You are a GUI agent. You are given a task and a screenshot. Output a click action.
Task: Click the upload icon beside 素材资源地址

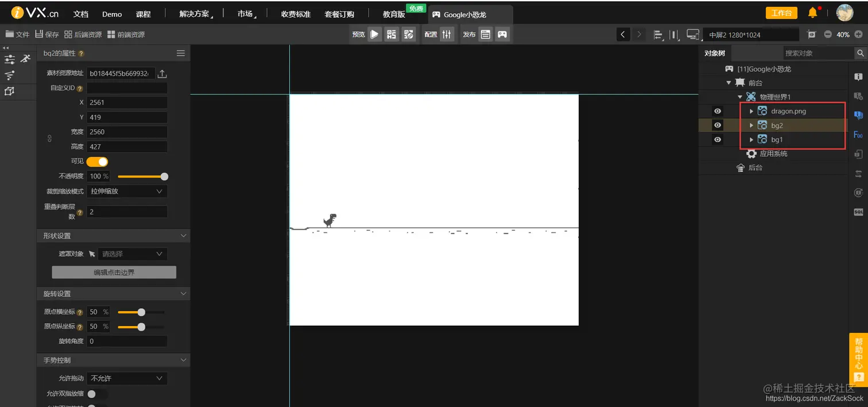pos(162,73)
